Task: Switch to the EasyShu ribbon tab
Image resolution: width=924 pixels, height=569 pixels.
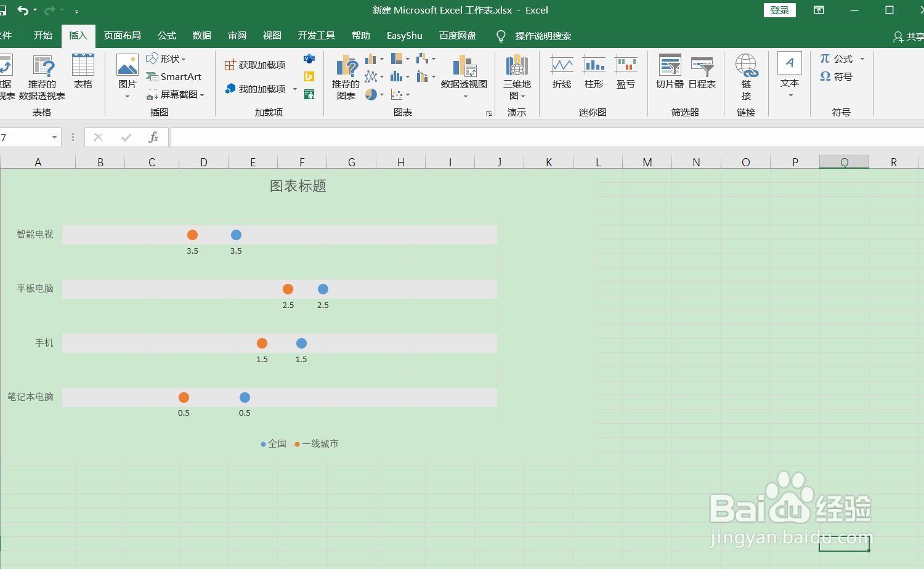Action: point(404,36)
